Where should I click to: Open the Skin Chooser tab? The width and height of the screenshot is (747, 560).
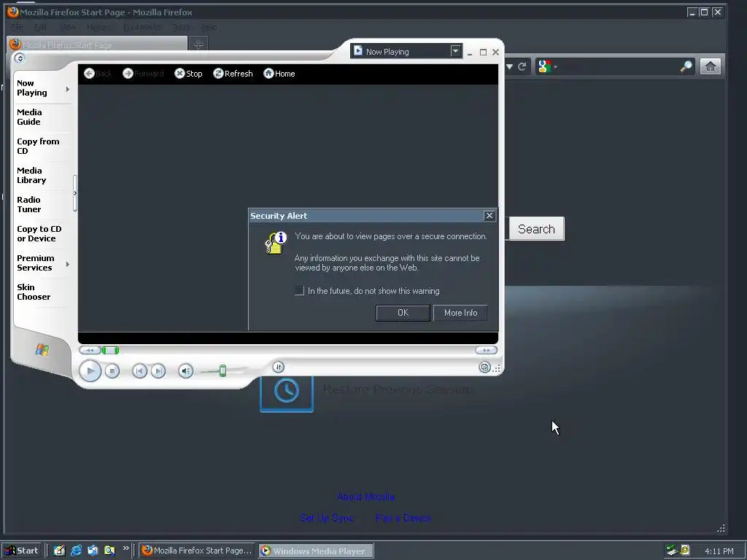tap(34, 292)
